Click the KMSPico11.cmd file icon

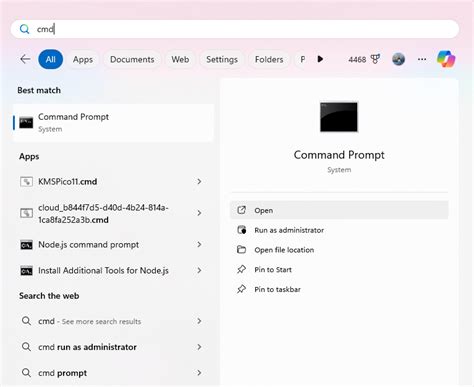pyautogui.click(x=26, y=182)
